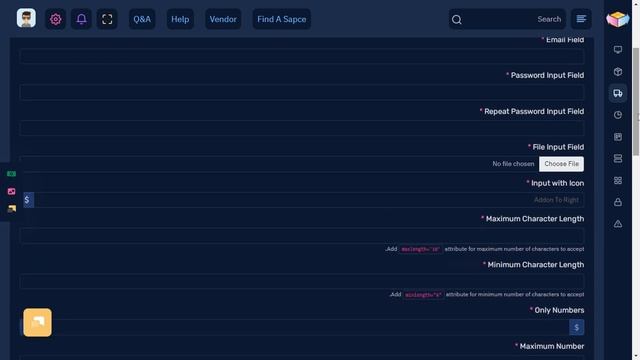Toggle fullscreen mode icon
The image size is (640, 360).
click(x=107, y=19)
